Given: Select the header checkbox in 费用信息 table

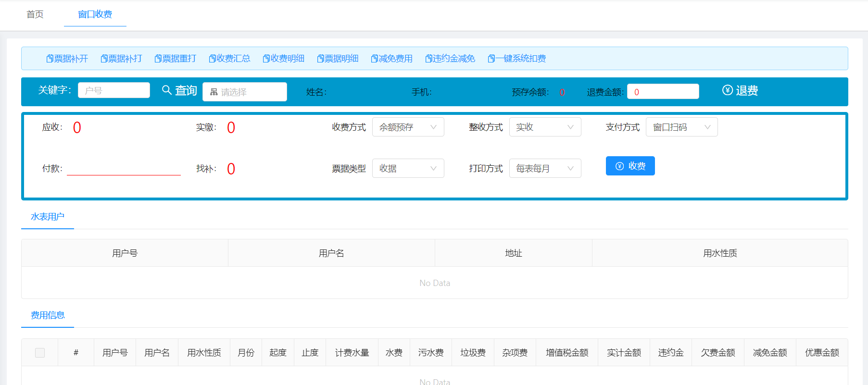Looking at the screenshot, I should [40, 353].
